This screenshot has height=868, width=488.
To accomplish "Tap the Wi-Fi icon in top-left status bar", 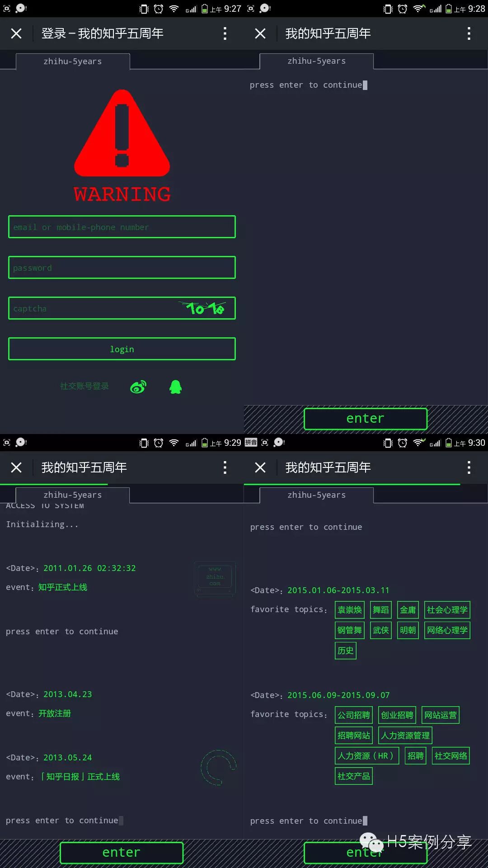I will [x=174, y=9].
